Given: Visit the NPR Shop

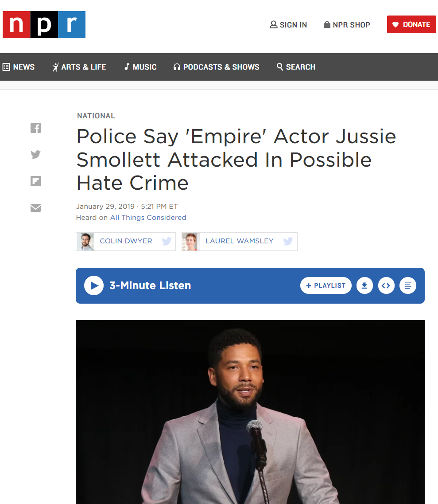Looking at the screenshot, I should (347, 25).
